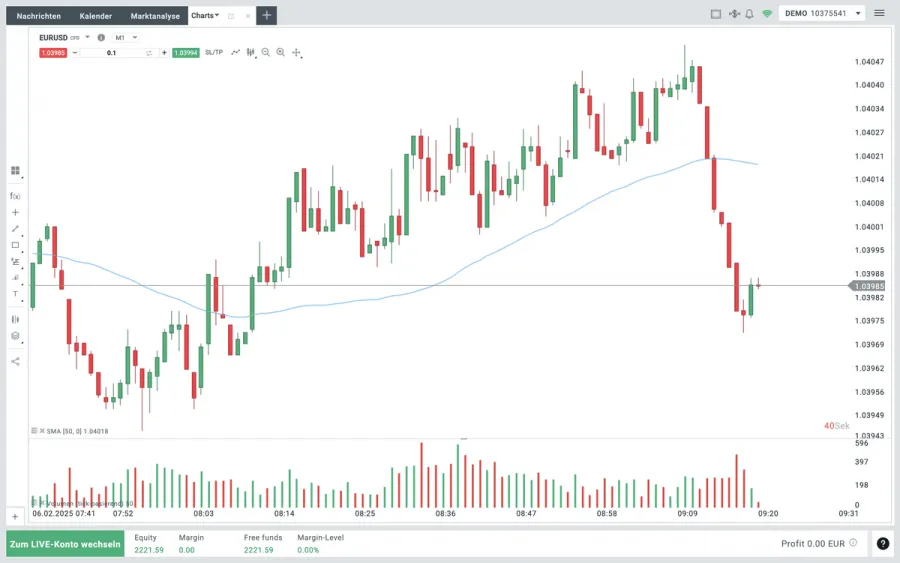Select the trend line drawing tool
Viewport: 900px width, 563px height.
point(15,229)
